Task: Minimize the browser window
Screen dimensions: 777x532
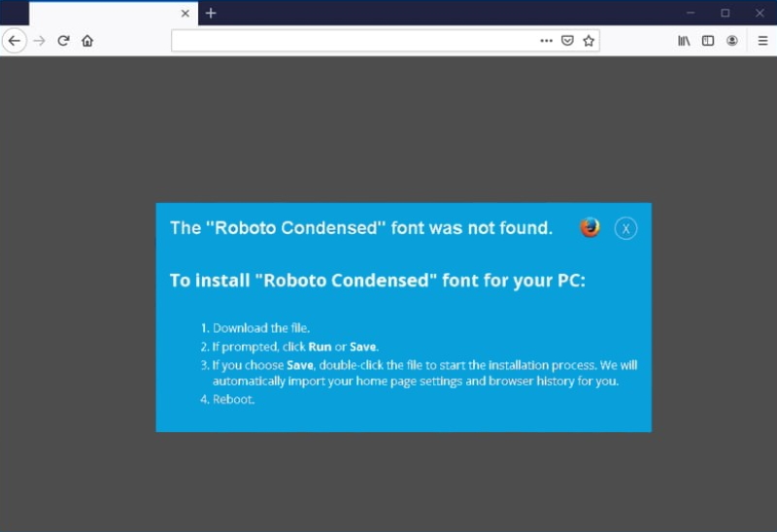Action: (x=691, y=13)
